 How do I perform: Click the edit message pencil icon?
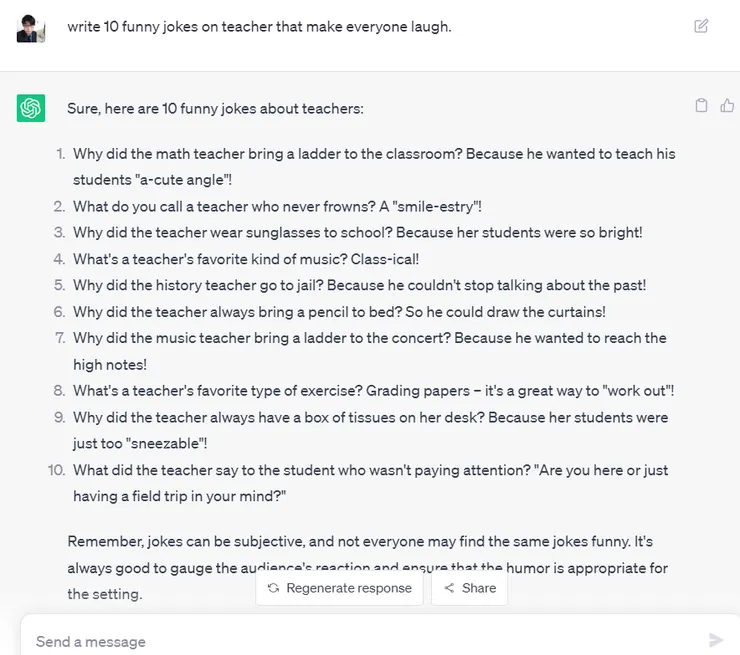point(701,26)
